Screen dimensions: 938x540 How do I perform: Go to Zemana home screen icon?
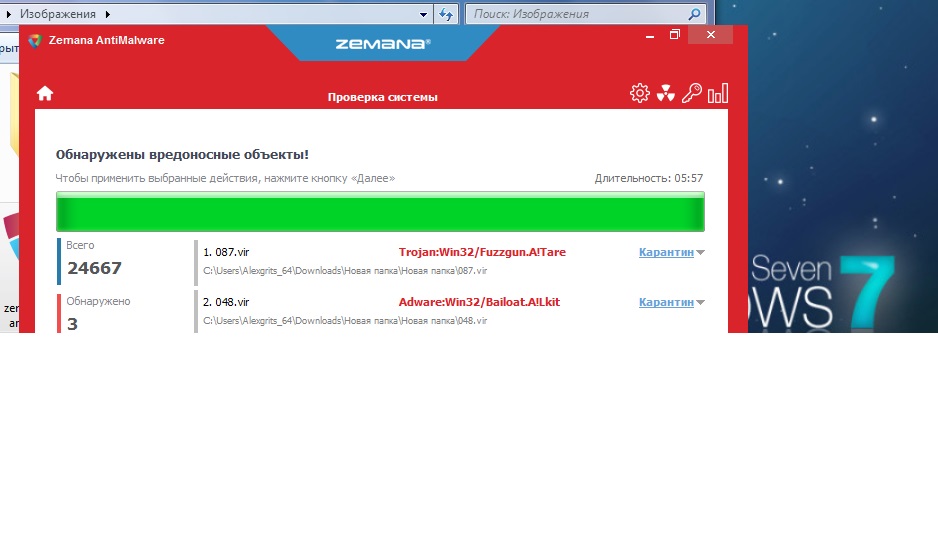coord(45,93)
